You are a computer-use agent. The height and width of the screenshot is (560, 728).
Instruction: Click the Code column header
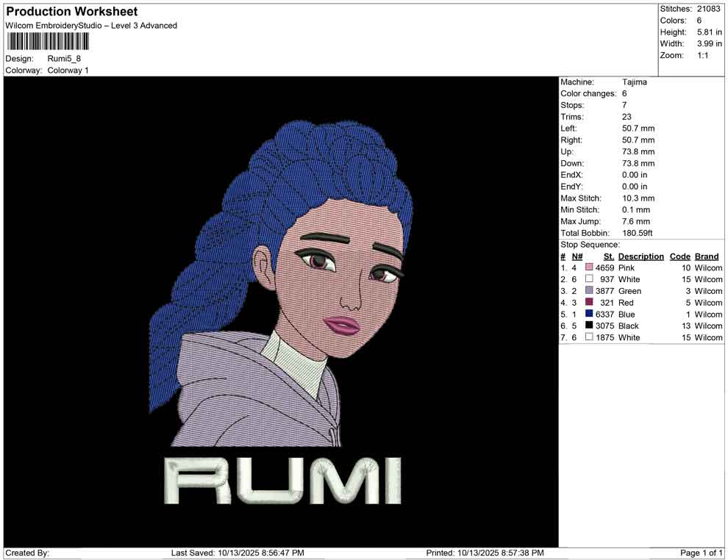point(679,256)
